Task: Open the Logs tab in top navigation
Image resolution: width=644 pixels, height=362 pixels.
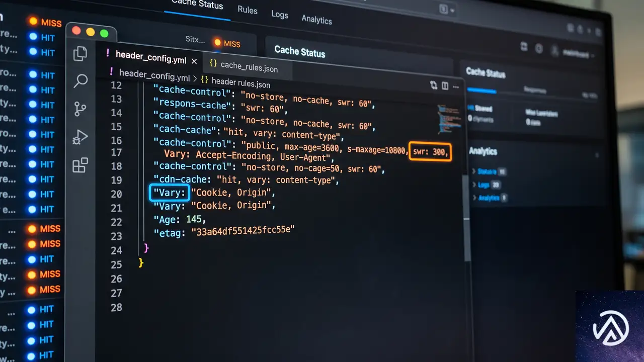Action: coord(280,14)
